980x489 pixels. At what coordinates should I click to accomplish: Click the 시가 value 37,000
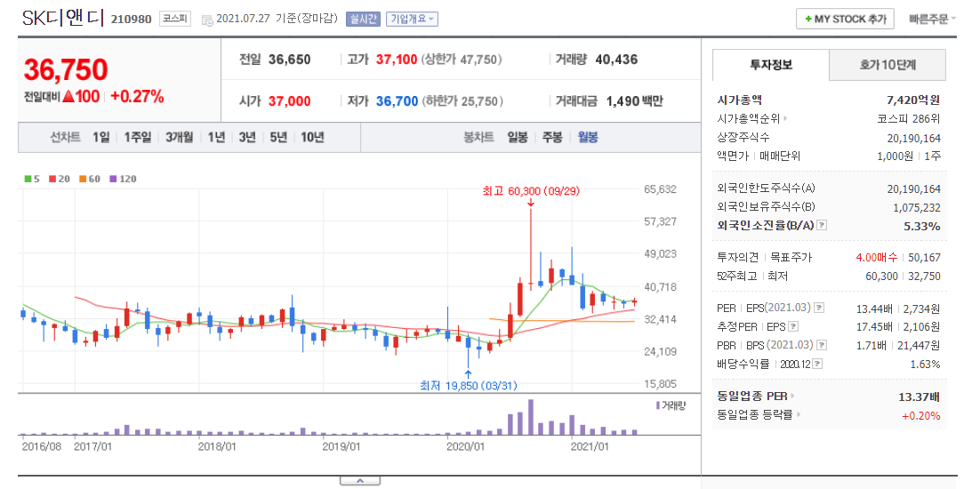coord(289,101)
